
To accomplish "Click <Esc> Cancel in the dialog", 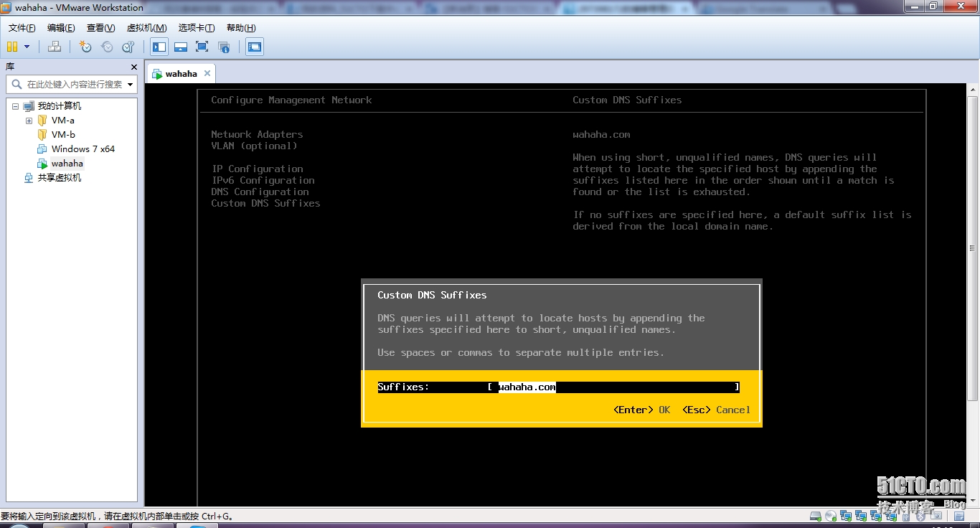I will click(716, 410).
